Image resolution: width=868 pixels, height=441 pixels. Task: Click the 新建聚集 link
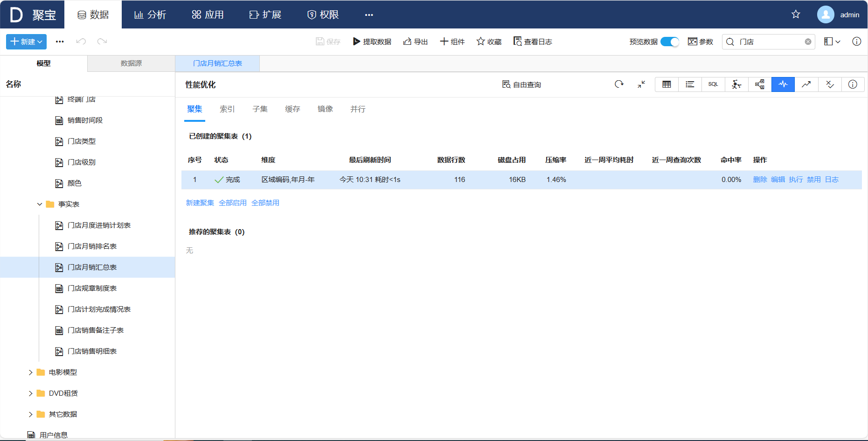point(200,203)
